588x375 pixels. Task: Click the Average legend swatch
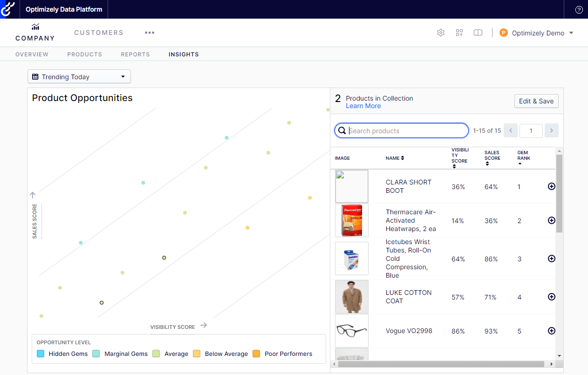[x=156, y=354]
